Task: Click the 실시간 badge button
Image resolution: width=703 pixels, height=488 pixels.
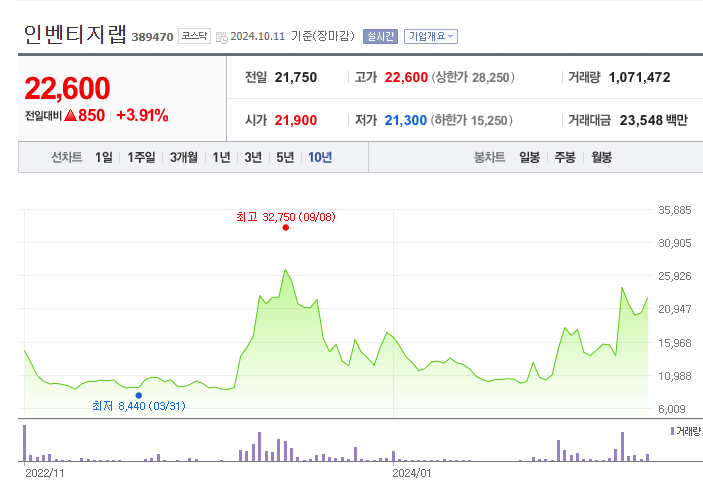Action: coord(380,36)
